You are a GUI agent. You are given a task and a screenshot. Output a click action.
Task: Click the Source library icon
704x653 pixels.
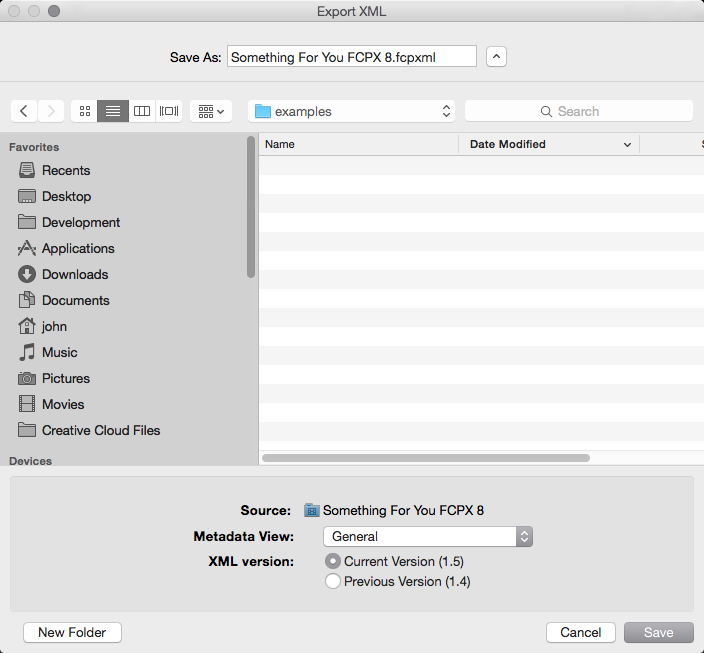coord(312,510)
